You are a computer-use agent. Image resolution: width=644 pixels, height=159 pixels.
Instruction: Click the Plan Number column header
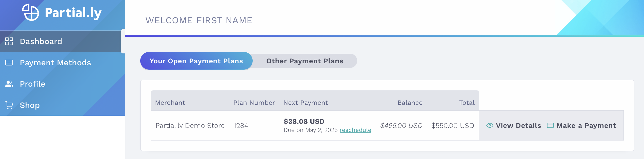pos(254,103)
